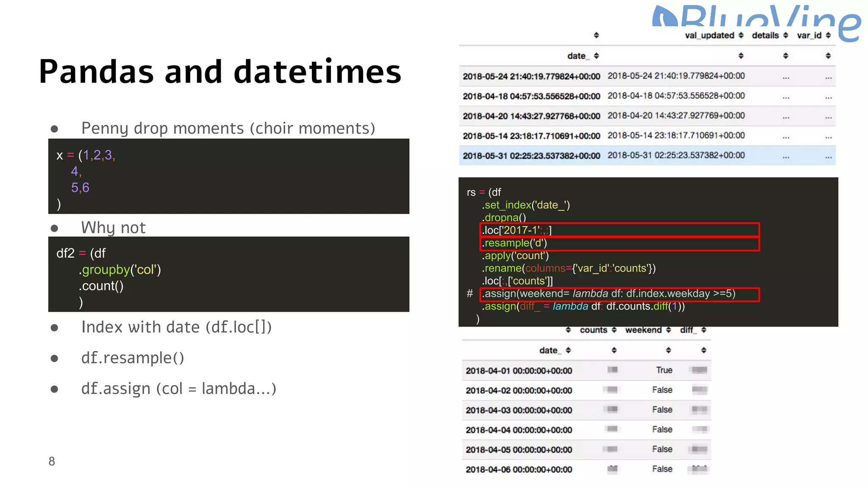Select row 2018-04-05 00:00:00+00:00
868x488 pixels.
tap(586, 449)
